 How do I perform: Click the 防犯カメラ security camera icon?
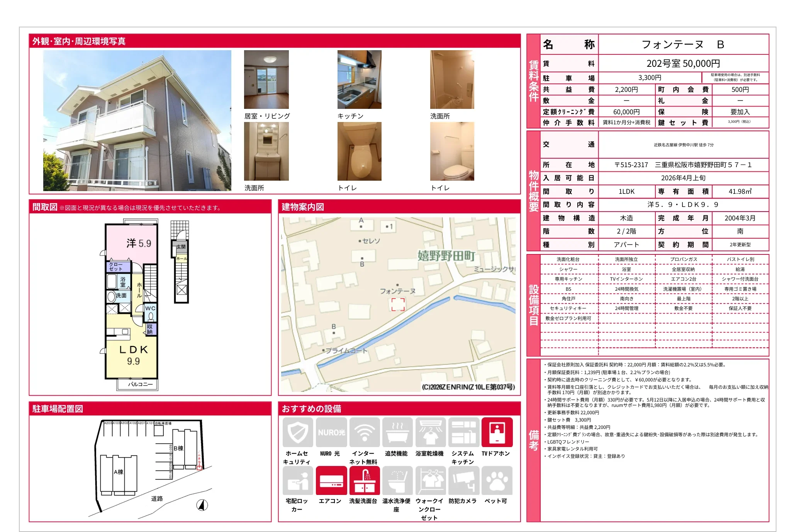coord(463,481)
